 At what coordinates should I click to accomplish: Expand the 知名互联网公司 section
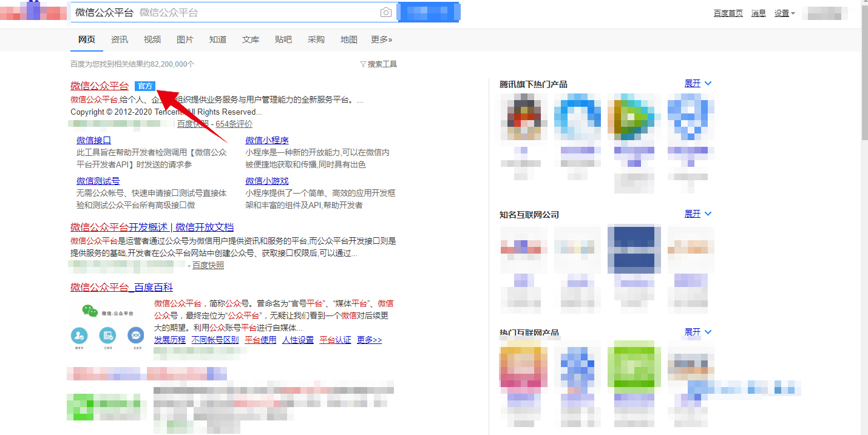(698, 214)
